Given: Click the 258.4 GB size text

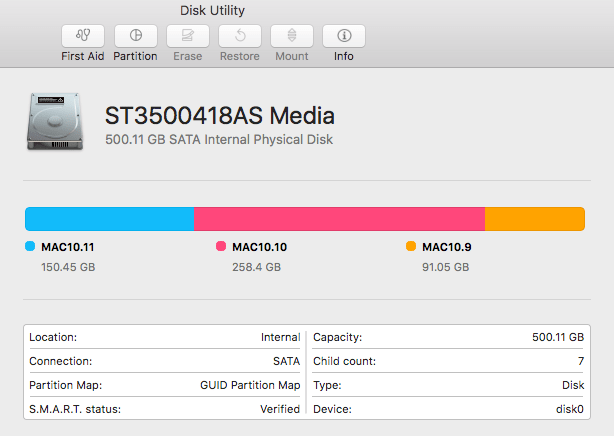Looking at the screenshot, I should [x=256, y=267].
